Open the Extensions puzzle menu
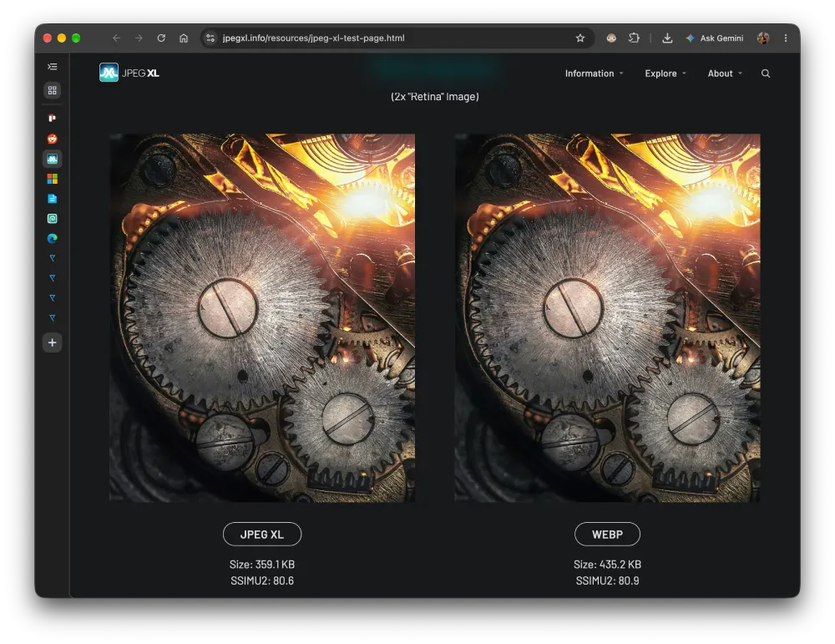Image resolution: width=835 pixels, height=644 pixels. [634, 38]
